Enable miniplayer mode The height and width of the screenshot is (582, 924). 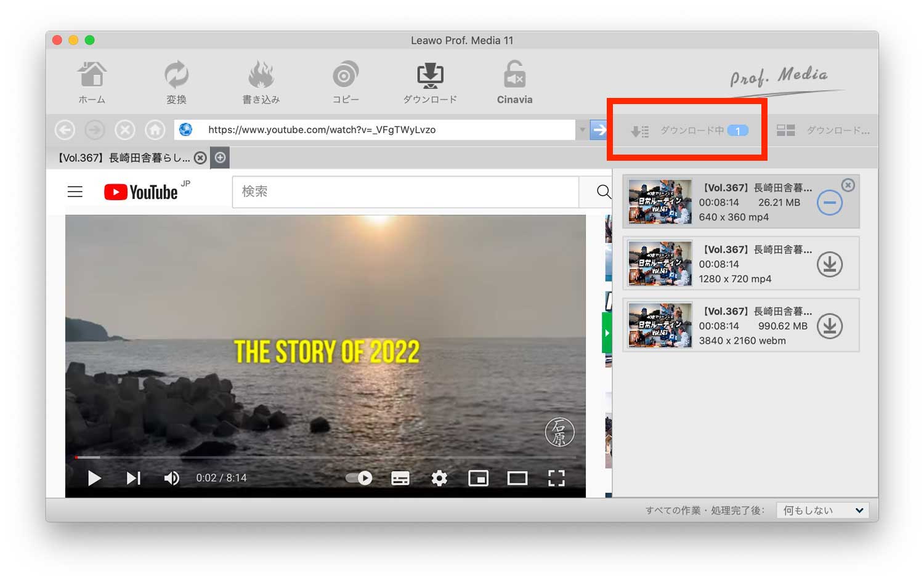(x=478, y=478)
